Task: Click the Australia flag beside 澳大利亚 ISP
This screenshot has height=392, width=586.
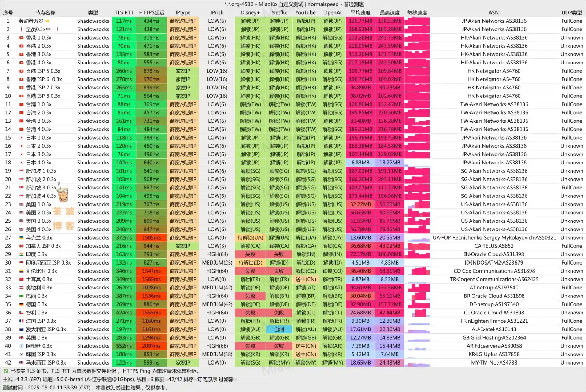Action: click(x=21, y=329)
